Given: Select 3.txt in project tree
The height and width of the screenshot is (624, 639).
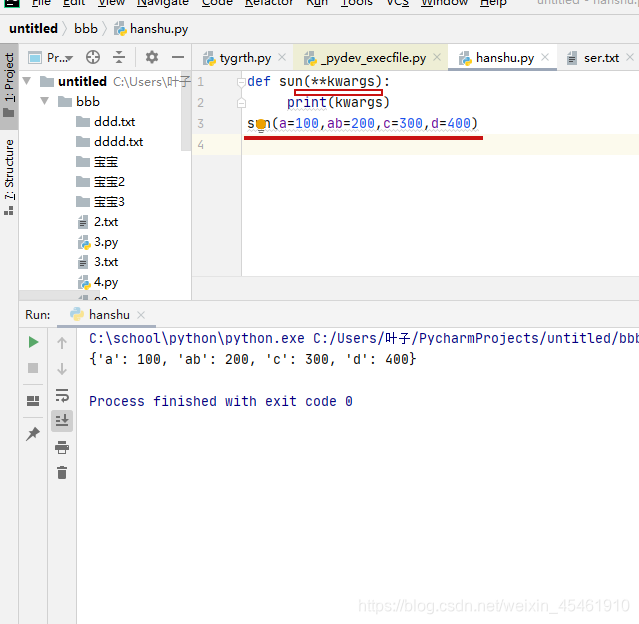Looking at the screenshot, I should [x=98, y=262].
